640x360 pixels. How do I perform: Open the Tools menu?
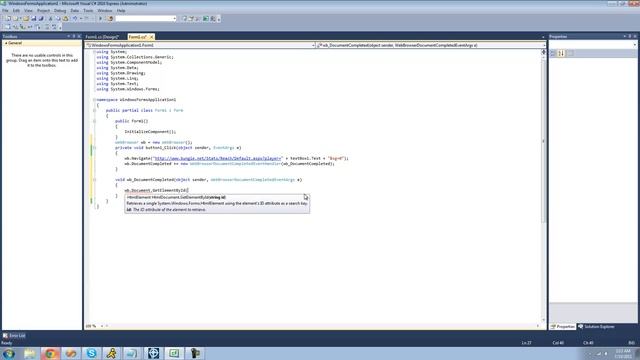[x=88, y=11]
